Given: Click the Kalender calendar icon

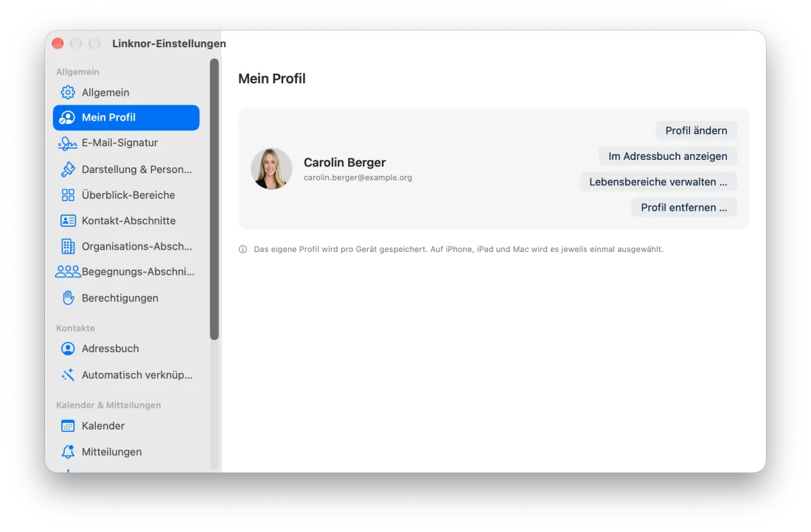Looking at the screenshot, I should 68,426.
